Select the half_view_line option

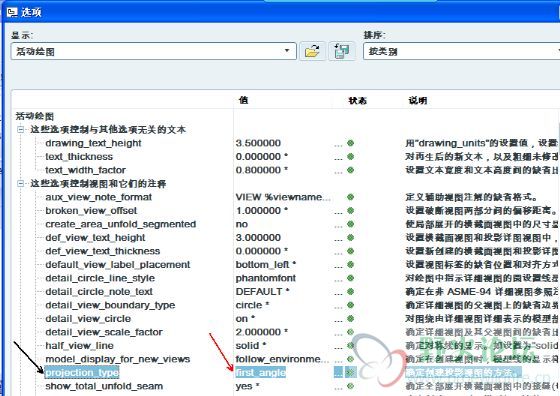coord(79,346)
